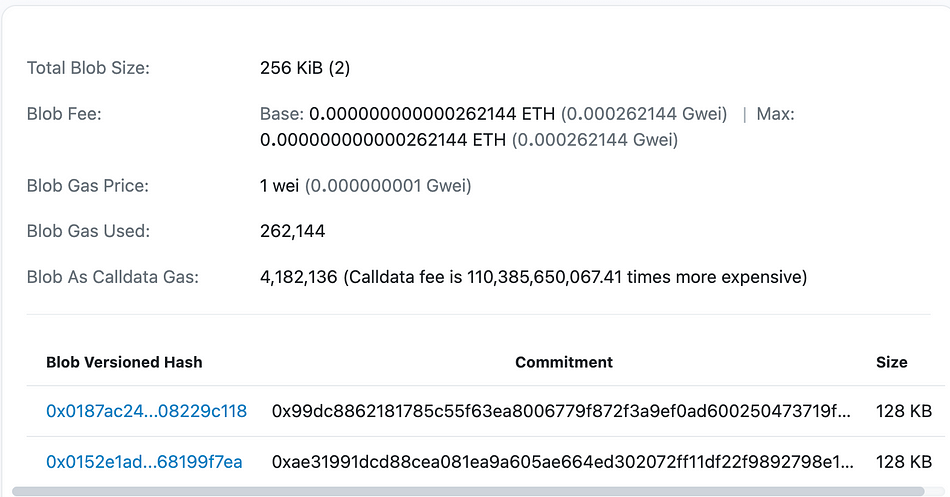950x497 pixels.
Task: Click the 256 KiB (2) value
Action: click(305, 68)
